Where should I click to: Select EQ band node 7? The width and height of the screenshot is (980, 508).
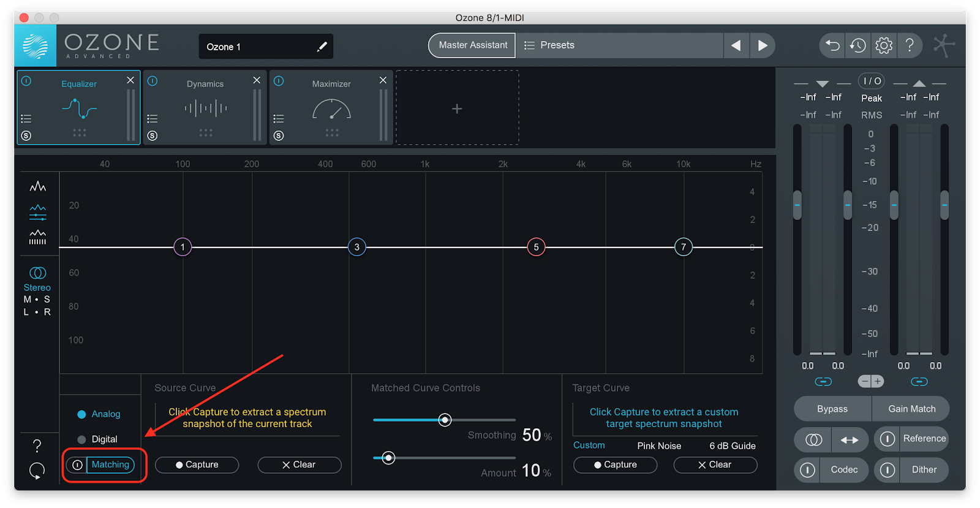pos(684,247)
